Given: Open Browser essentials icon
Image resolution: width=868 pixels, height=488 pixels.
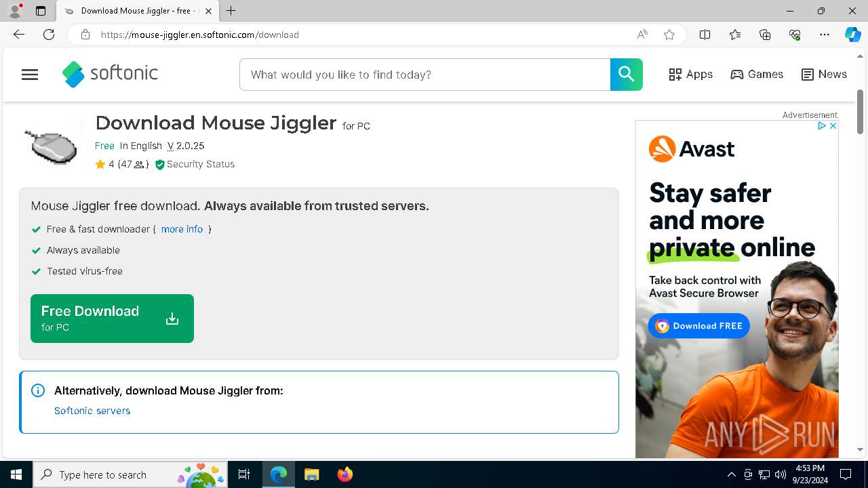Looking at the screenshot, I should (795, 35).
